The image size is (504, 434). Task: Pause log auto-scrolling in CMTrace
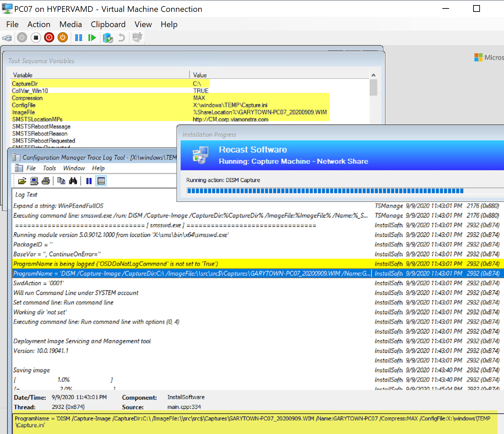click(x=88, y=181)
